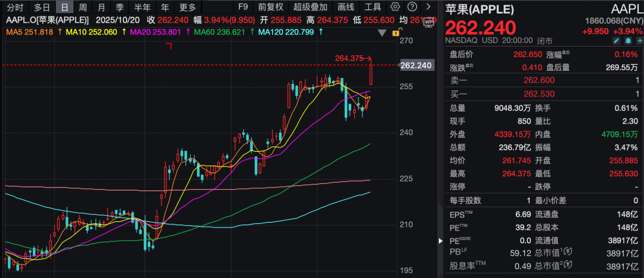
Task: Click the MA10 252.060 indicator label
Action: pyautogui.click(x=91, y=32)
